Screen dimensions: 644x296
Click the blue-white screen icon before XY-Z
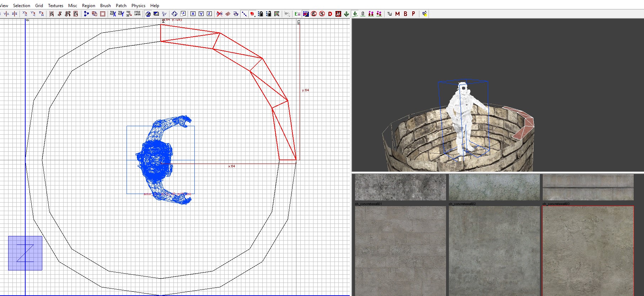156,14
